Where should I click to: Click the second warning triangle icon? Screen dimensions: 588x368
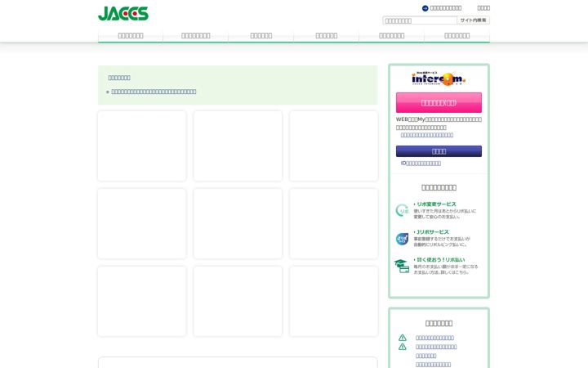click(403, 347)
